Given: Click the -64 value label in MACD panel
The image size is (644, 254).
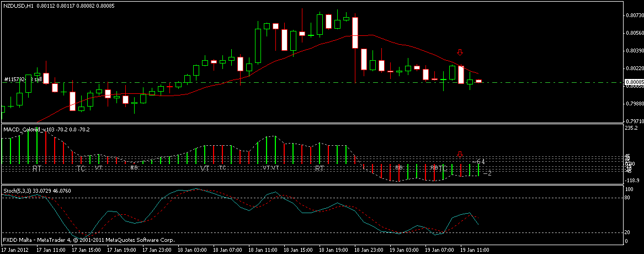Looking at the screenshot, I should click(x=480, y=161).
